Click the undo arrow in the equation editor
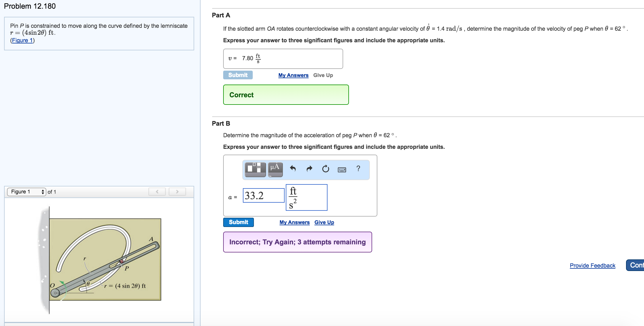 (292, 169)
